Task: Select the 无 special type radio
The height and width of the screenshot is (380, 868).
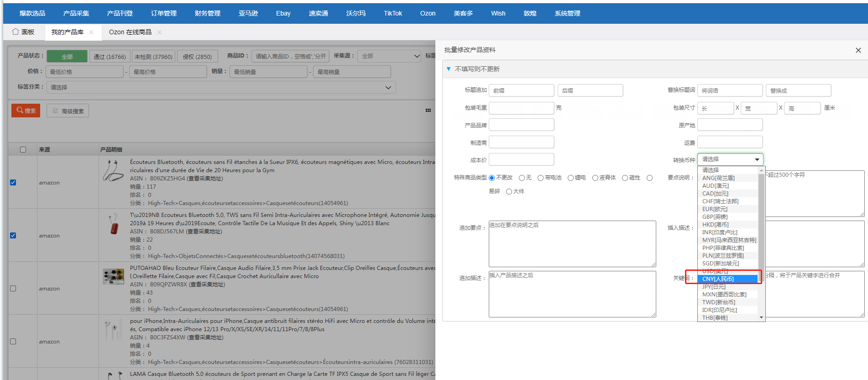Action: tap(522, 178)
